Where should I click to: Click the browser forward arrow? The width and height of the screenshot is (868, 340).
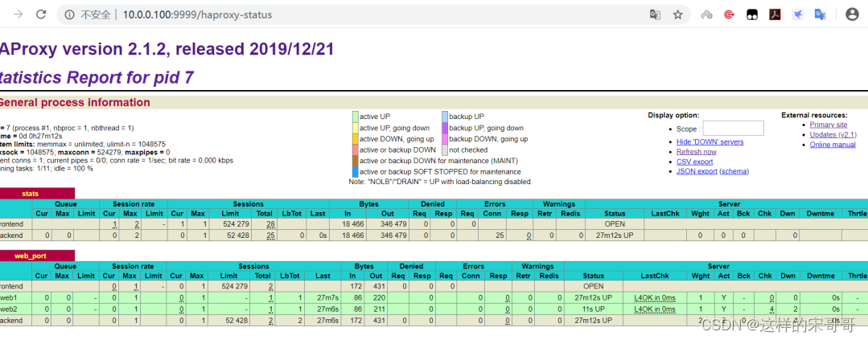(x=19, y=15)
